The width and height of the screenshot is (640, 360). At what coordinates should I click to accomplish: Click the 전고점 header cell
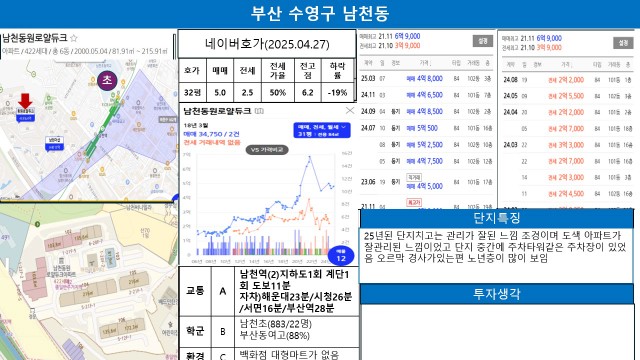[x=308, y=71]
